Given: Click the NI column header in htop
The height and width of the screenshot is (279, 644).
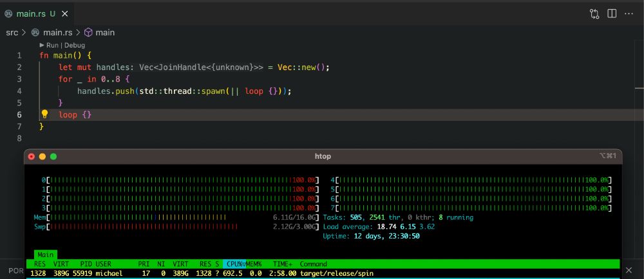Looking at the screenshot, I should point(161,264).
